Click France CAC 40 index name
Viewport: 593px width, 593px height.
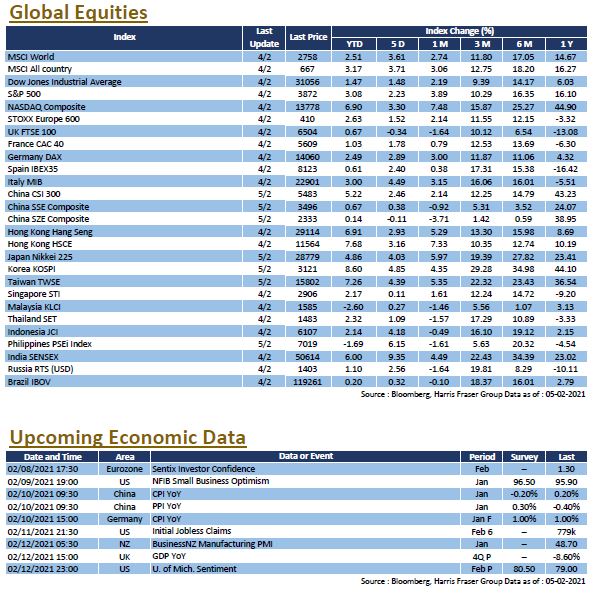tap(36, 144)
